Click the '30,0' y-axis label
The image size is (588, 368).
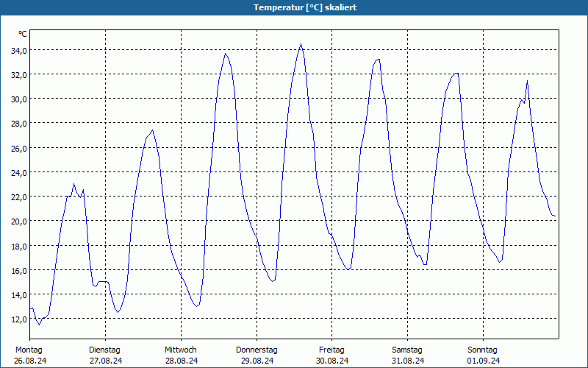(x=19, y=99)
